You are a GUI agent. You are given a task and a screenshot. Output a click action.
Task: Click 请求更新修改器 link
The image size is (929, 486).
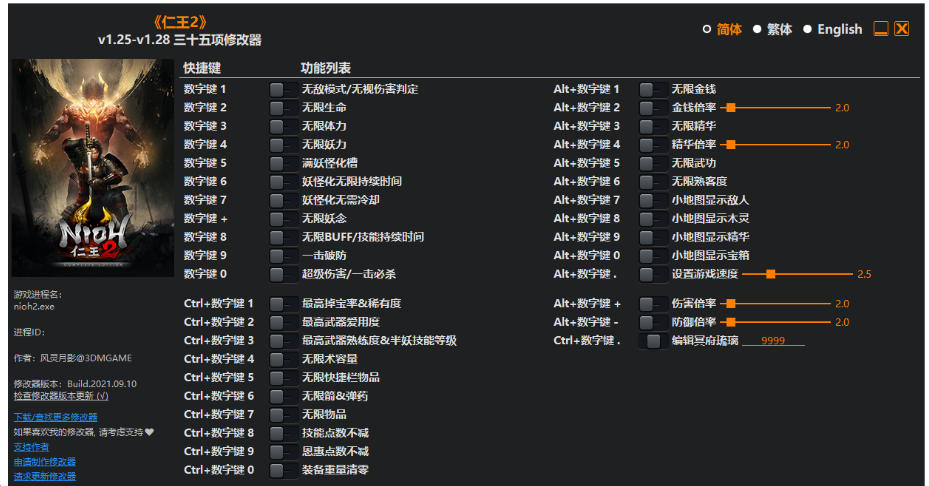44,477
